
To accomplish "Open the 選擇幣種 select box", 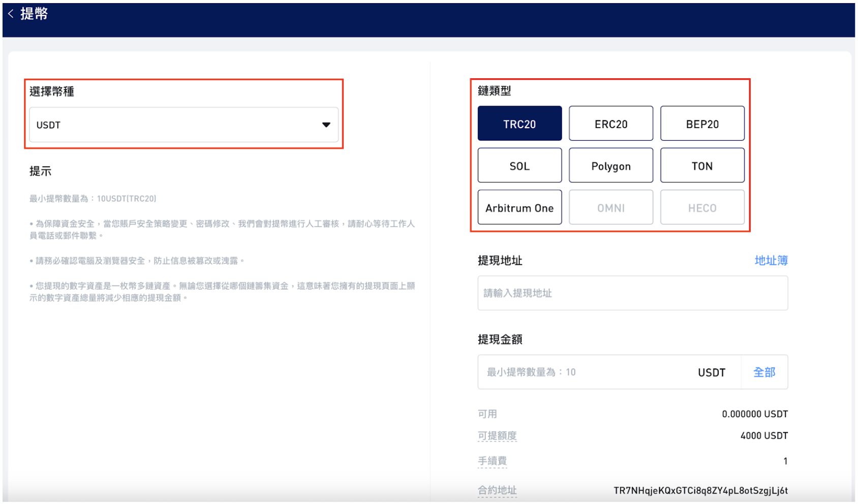I will 173,125.
